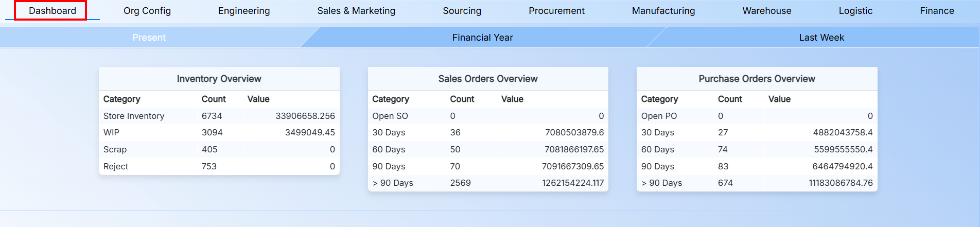Click > 90 Days in Purchase Orders
The image size is (980, 227).
coord(662,183)
